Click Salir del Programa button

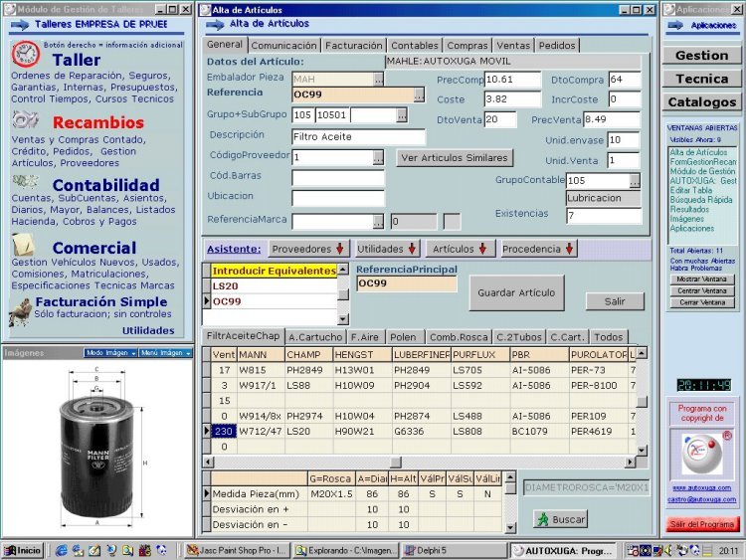(x=702, y=524)
